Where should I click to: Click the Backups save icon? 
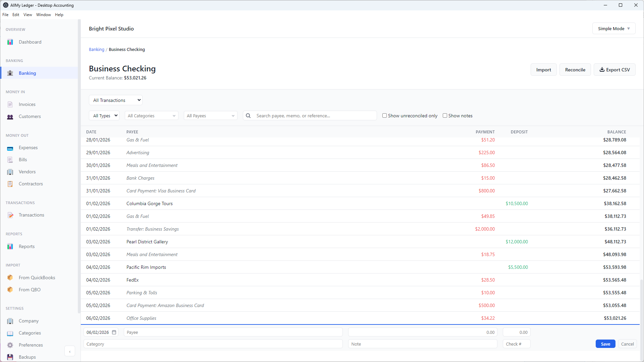pos(10,357)
